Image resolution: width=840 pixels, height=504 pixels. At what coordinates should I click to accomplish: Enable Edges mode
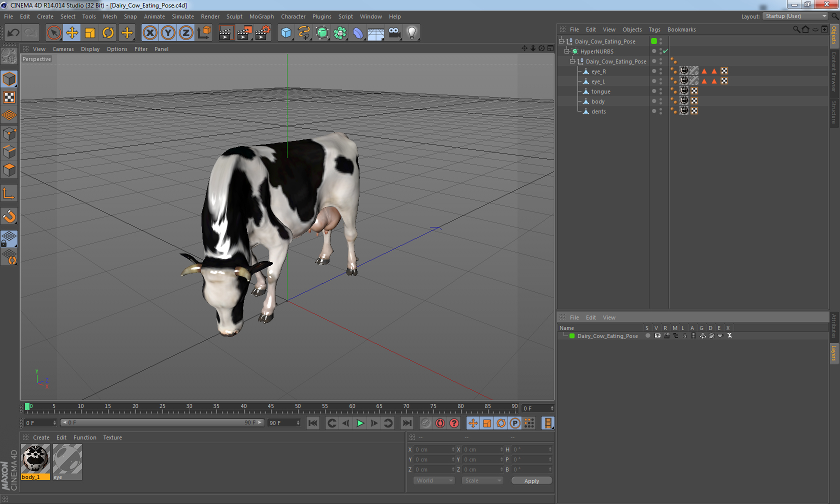coord(9,151)
